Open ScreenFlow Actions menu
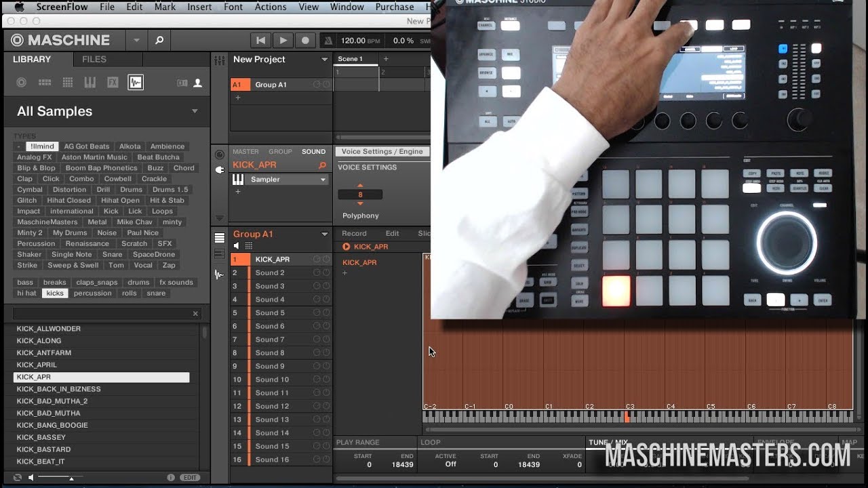Viewport: 868px width, 488px height. (271, 7)
